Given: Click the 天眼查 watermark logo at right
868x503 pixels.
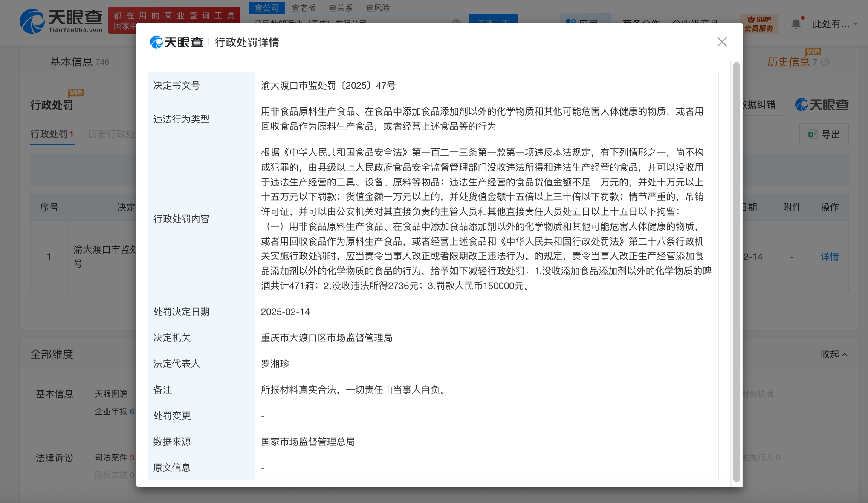Looking at the screenshot, I should [822, 105].
